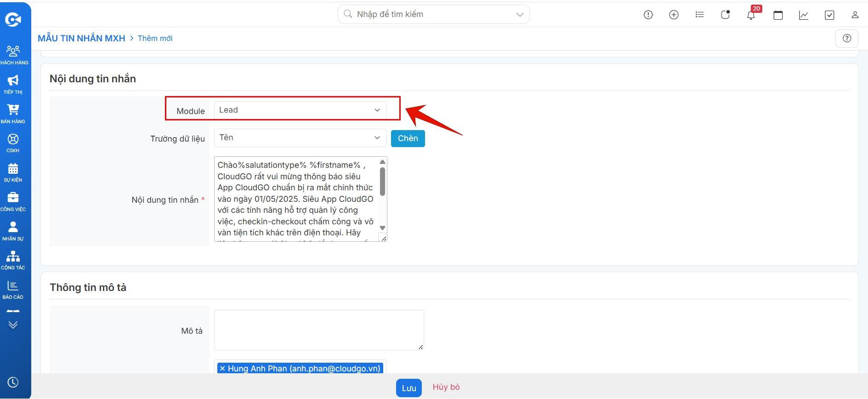
Task: Click the message textarea scroll down arrow
Action: click(x=382, y=228)
